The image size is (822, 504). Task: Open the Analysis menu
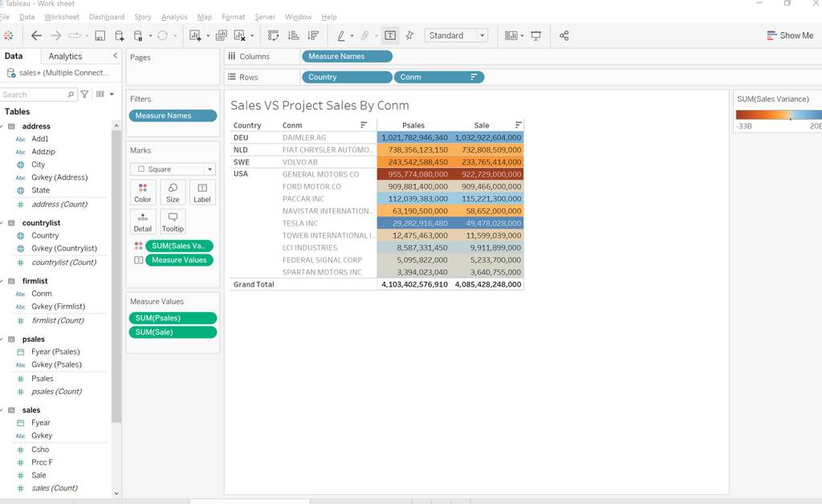(x=174, y=17)
